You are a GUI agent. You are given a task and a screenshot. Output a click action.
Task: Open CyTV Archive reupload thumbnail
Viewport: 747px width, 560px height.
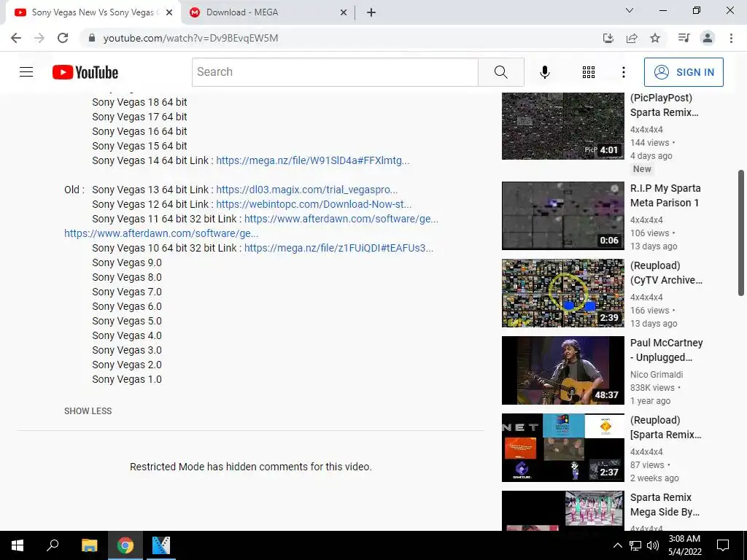click(562, 293)
